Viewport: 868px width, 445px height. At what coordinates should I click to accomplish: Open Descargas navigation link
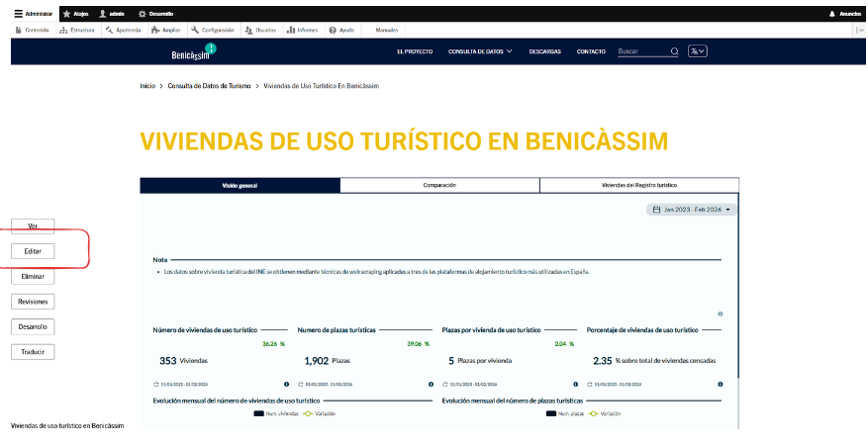[544, 51]
